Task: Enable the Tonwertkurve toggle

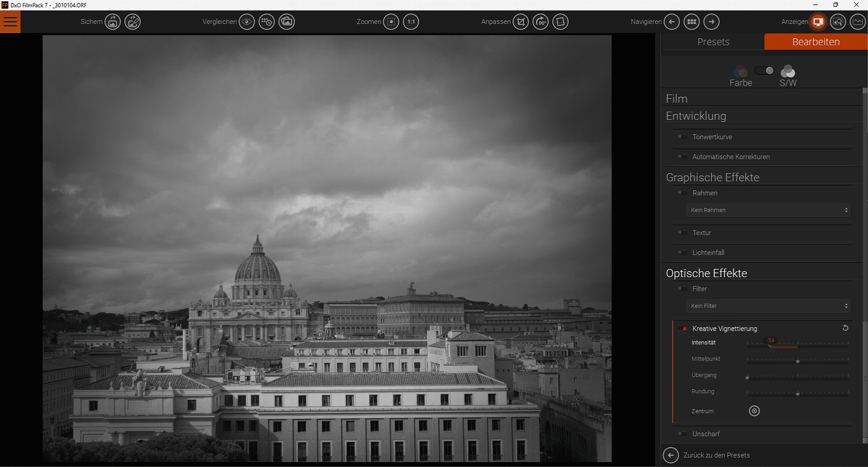Action: (x=683, y=137)
